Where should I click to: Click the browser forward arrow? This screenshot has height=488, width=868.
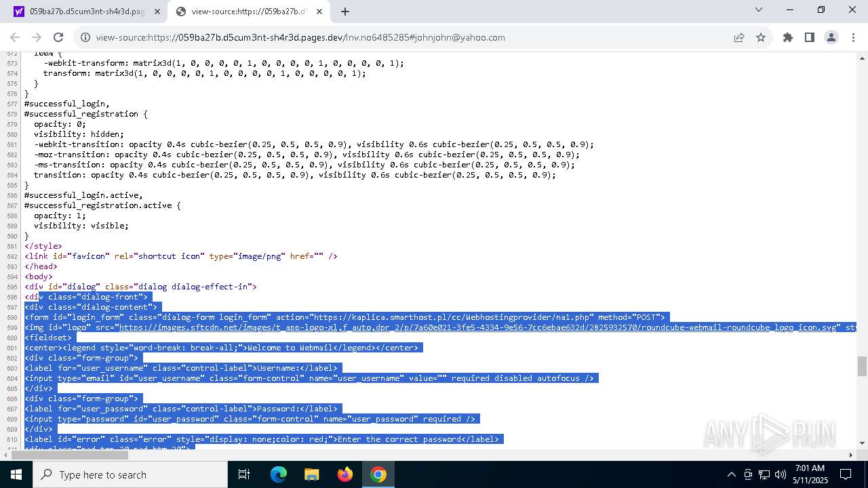coord(37,37)
